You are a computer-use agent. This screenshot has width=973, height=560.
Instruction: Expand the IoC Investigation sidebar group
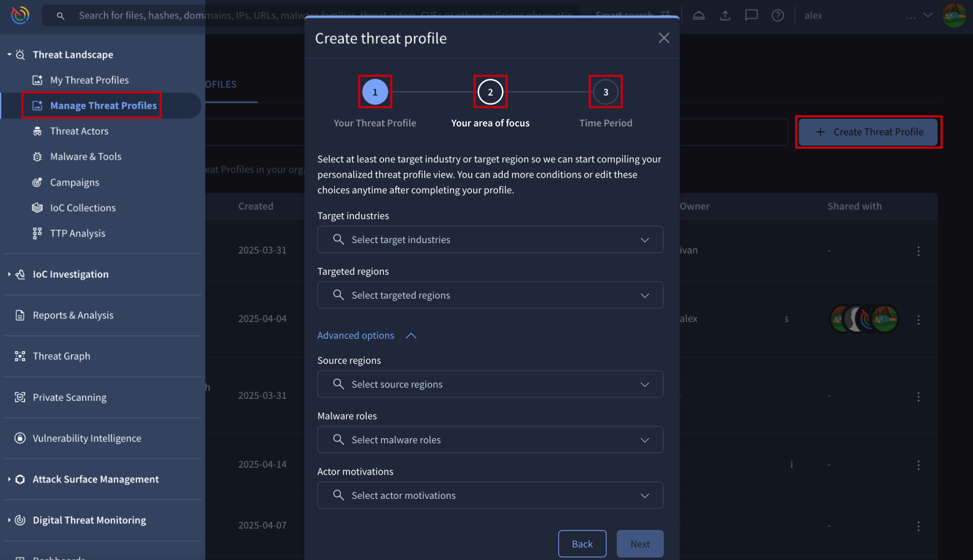pos(70,274)
